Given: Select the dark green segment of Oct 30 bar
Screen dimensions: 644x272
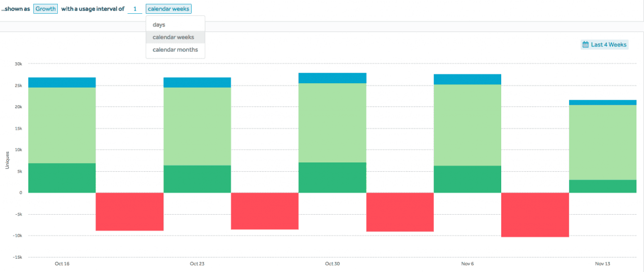Looking at the screenshot, I should [332, 178].
